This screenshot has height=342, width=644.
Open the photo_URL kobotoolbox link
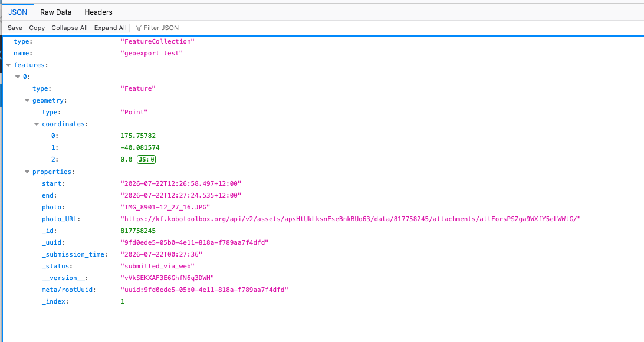(x=351, y=219)
